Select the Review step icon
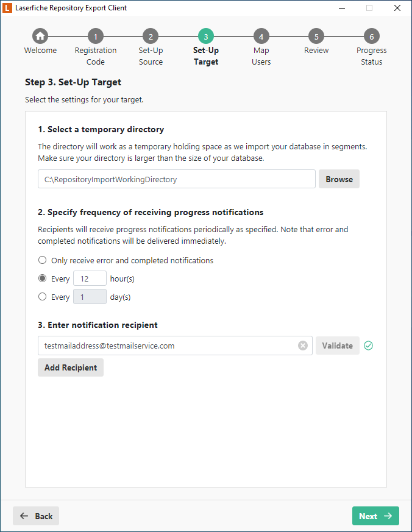This screenshot has width=412, height=532. (x=316, y=36)
